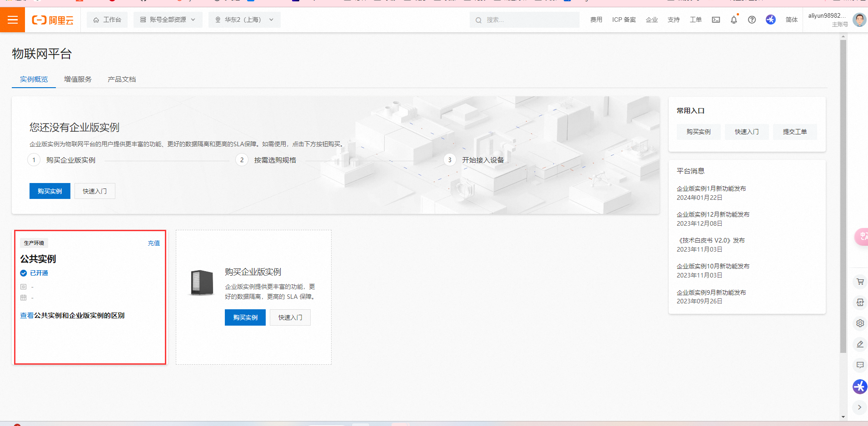Click step 2 按需选购规格 text

tap(275, 160)
